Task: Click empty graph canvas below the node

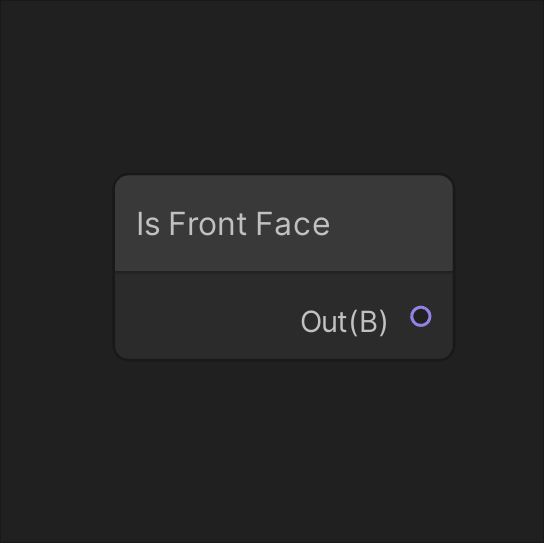Action: [x=272, y=451]
